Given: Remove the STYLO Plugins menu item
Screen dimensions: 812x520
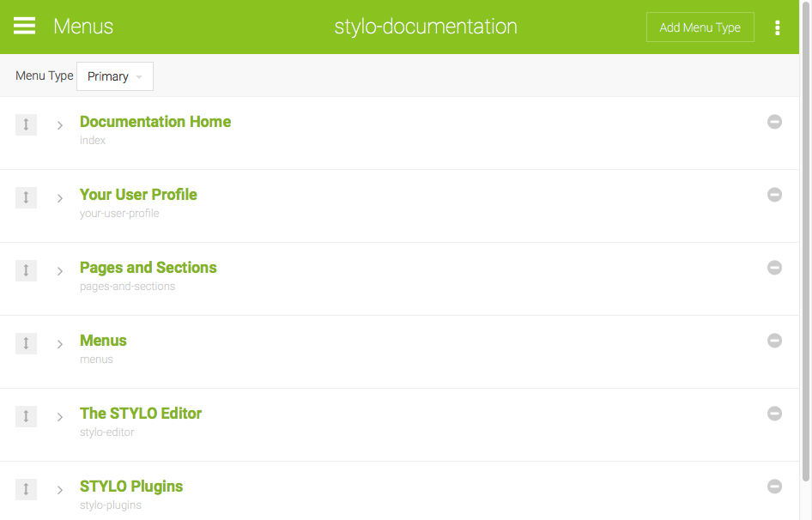Looking at the screenshot, I should tap(774, 487).
